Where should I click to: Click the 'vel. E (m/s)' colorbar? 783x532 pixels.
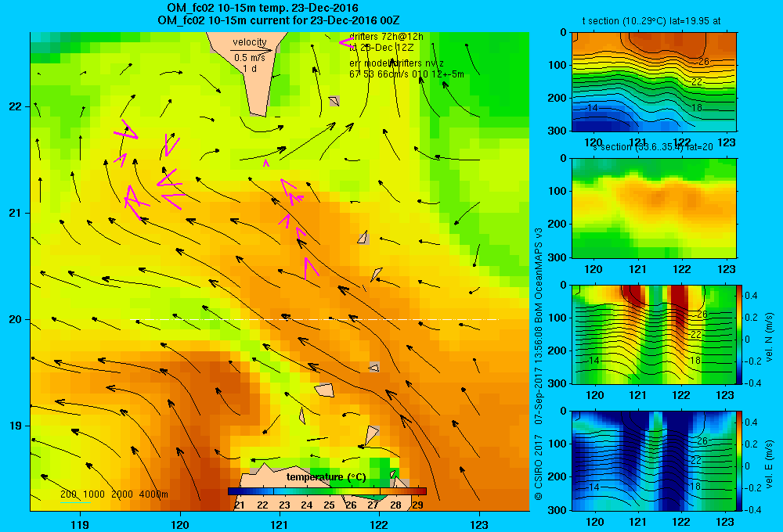click(740, 461)
